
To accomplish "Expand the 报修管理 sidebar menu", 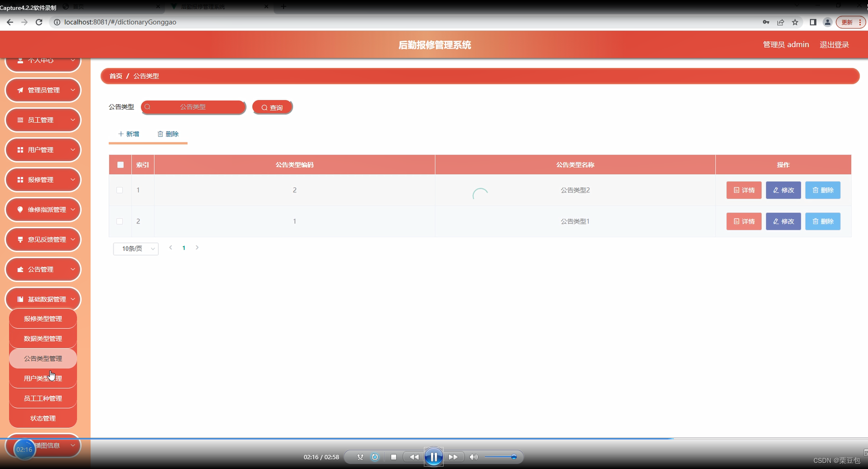I will pos(43,180).
